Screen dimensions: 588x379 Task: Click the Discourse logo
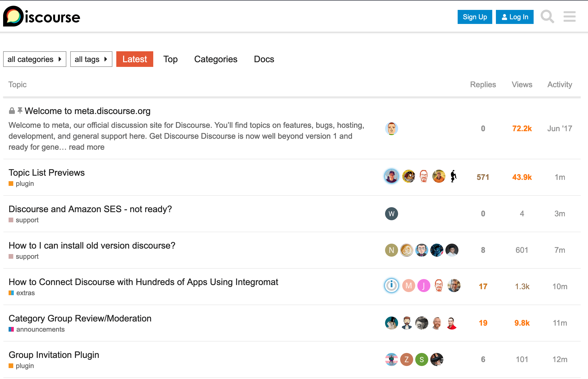[x=42, y=17]
